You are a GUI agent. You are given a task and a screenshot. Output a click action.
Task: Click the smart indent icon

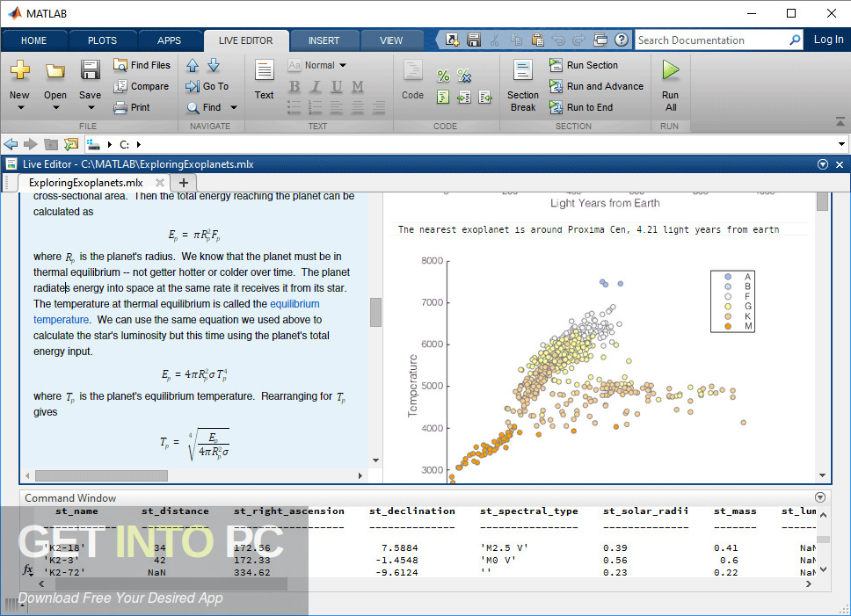443,97
